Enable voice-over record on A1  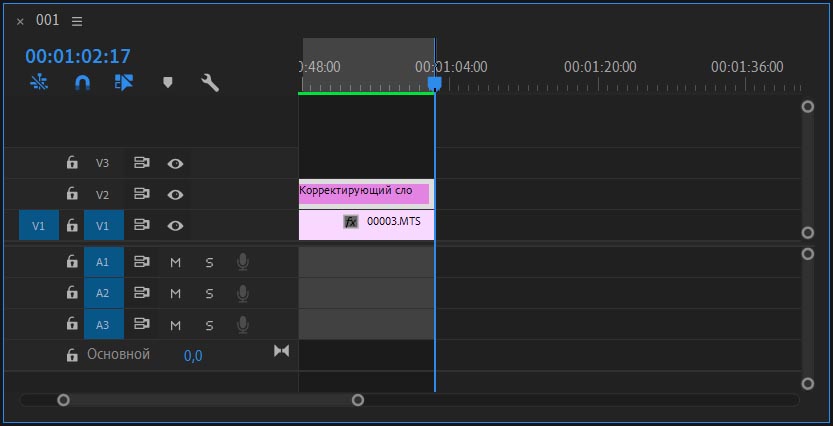tap(243, 262)
